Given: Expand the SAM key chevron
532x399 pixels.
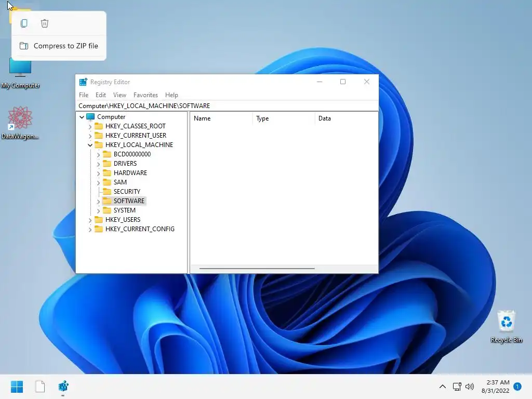Looking at the screenshot, I should (x=98, y=182).
